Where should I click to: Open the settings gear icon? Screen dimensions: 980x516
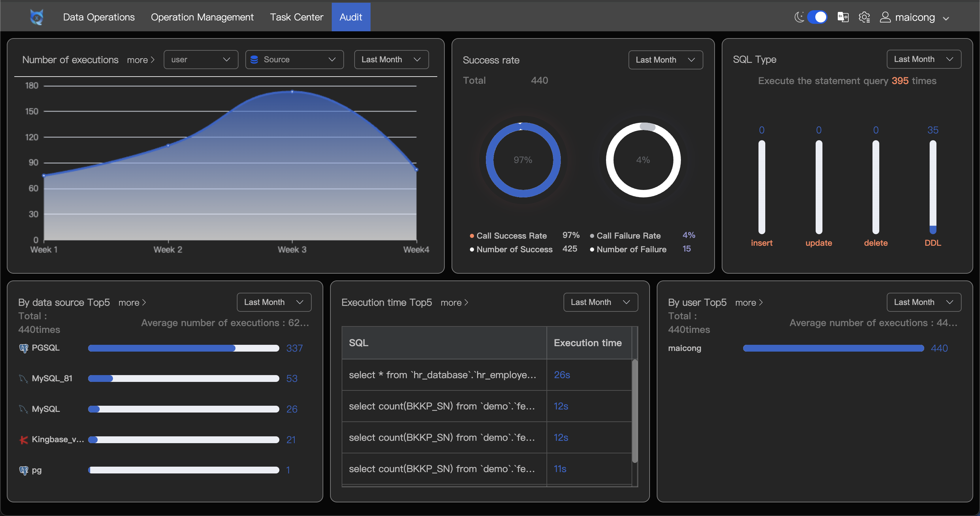click(864, 17)
